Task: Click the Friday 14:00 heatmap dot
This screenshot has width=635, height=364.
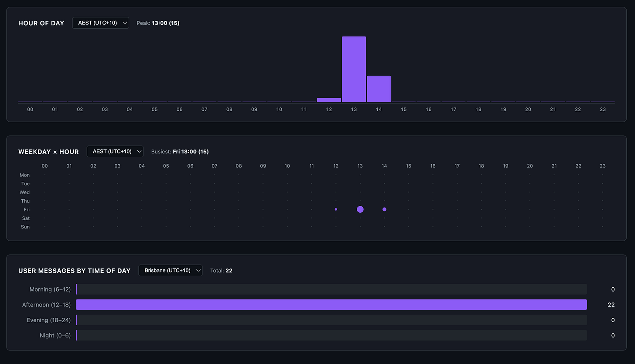Action: point(384,209)
